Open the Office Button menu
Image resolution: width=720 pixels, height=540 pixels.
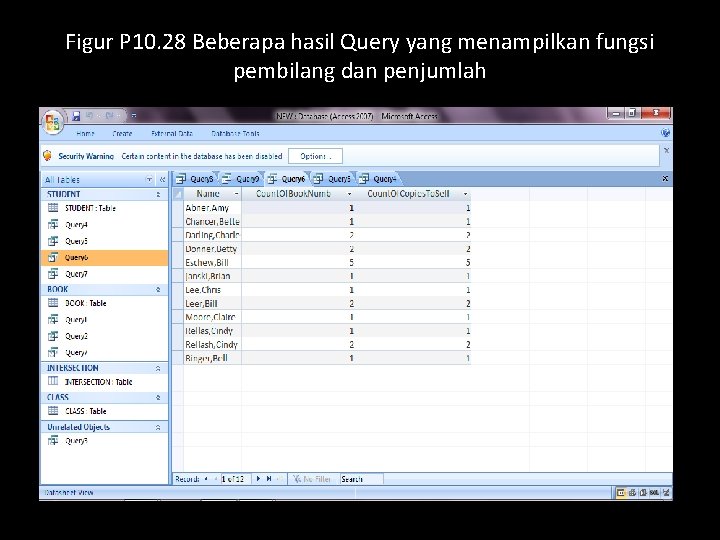click(52, 123)
